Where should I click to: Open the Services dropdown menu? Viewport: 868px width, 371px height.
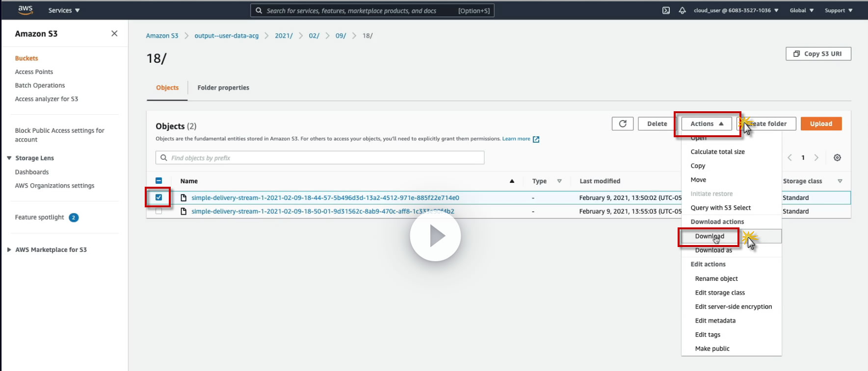pyautogui.click(x=64, y=10)
